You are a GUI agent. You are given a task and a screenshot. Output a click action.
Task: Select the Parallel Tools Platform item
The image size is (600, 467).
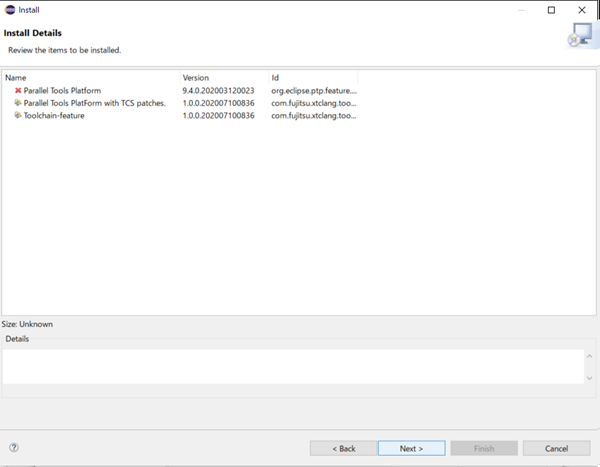pos(62,90)
